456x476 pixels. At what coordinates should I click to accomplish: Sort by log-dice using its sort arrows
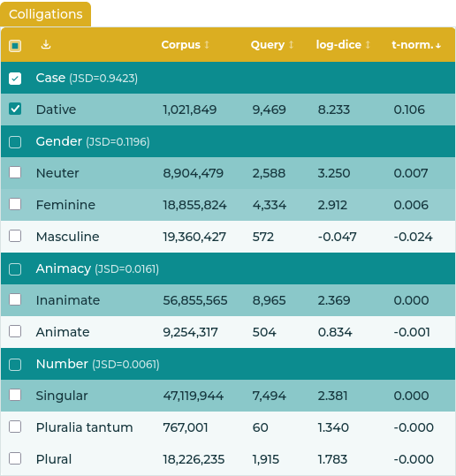368,45
